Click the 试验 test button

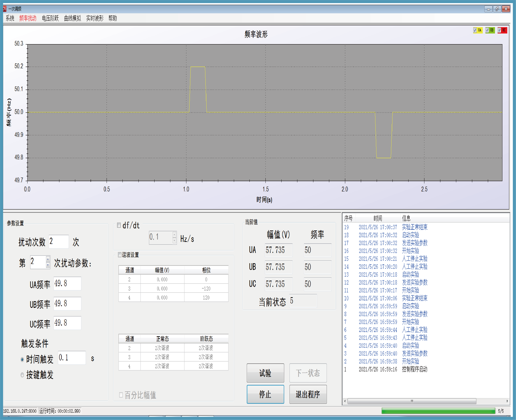pyautogui.click(x=265, y=373)
